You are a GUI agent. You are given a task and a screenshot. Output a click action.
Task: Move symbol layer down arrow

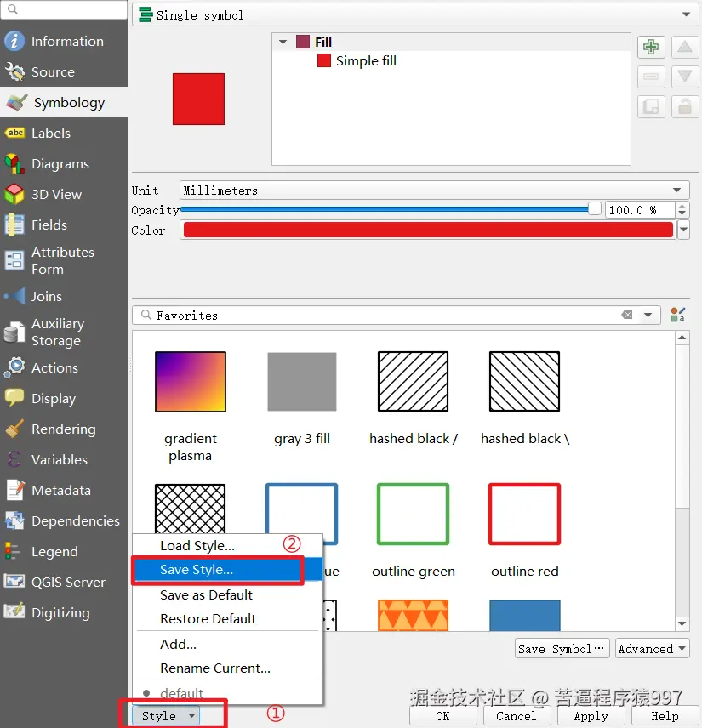685,77
